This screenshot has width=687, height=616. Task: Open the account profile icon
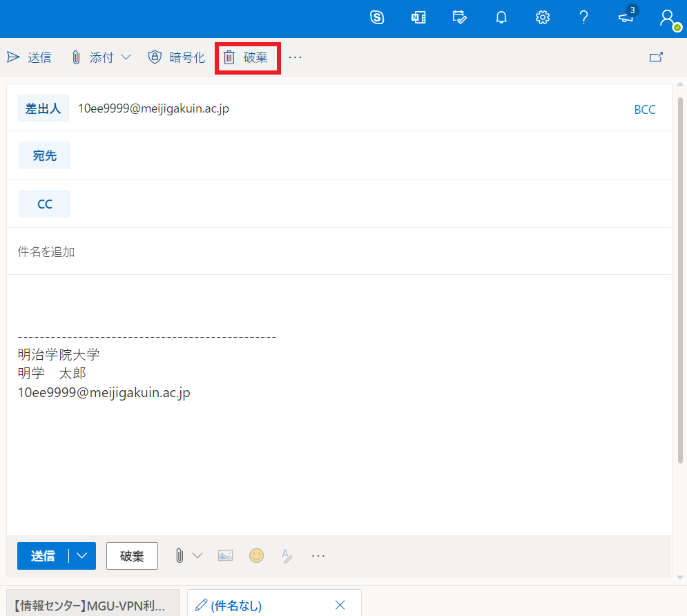pyautogui.click(x=667, y=18)
